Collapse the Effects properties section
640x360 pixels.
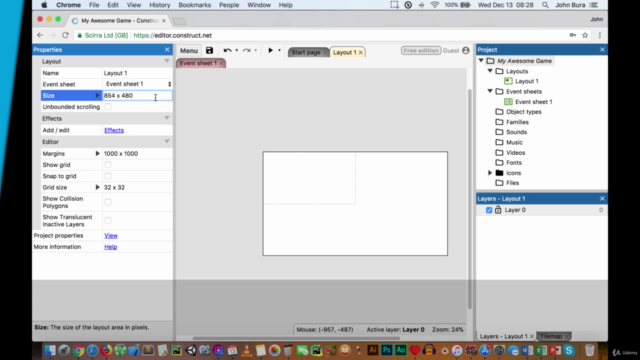167,118
